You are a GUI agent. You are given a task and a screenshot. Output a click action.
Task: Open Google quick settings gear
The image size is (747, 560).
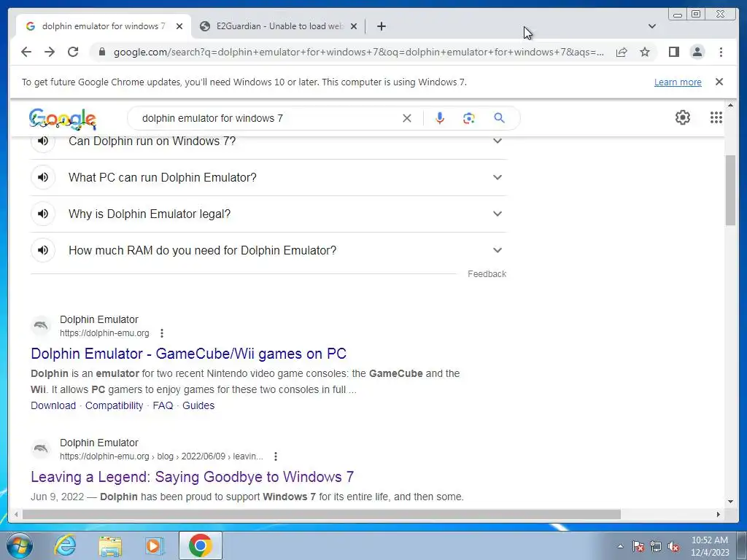[x=683, y=117]
